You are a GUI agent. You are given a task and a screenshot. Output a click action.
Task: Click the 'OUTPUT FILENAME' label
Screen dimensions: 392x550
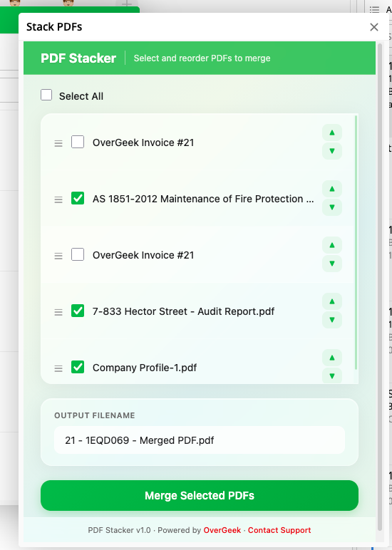[94, 415]
